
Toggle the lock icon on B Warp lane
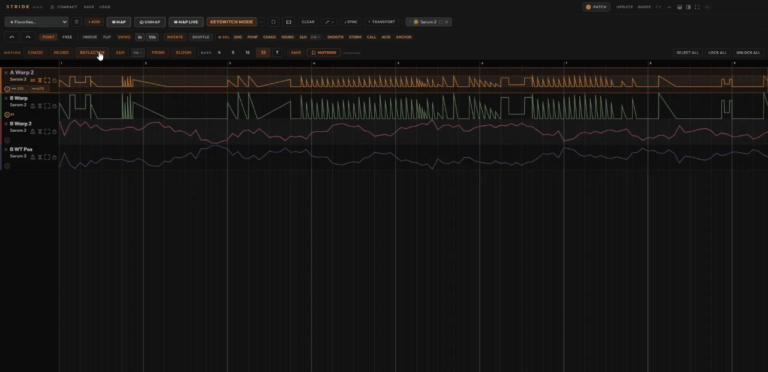coord(54,106)
